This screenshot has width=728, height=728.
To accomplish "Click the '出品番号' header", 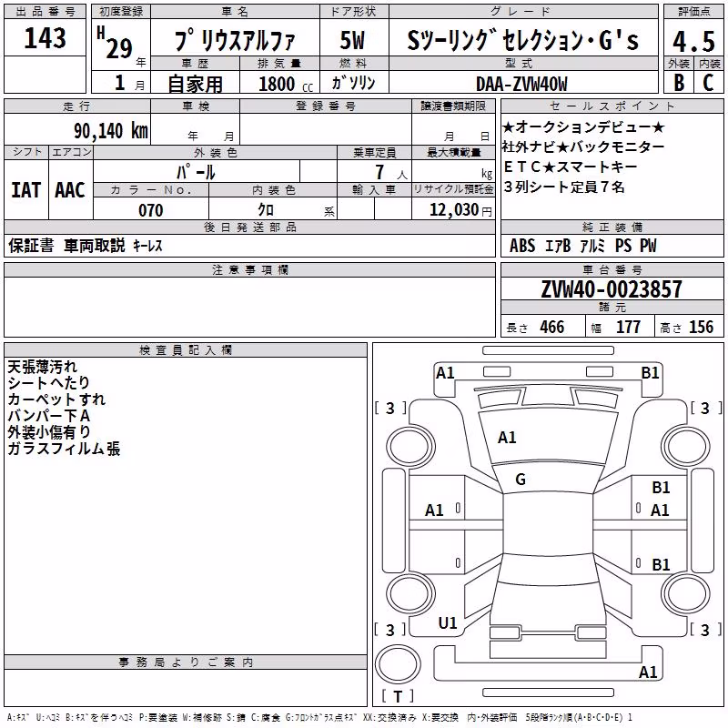I will 45,12.
